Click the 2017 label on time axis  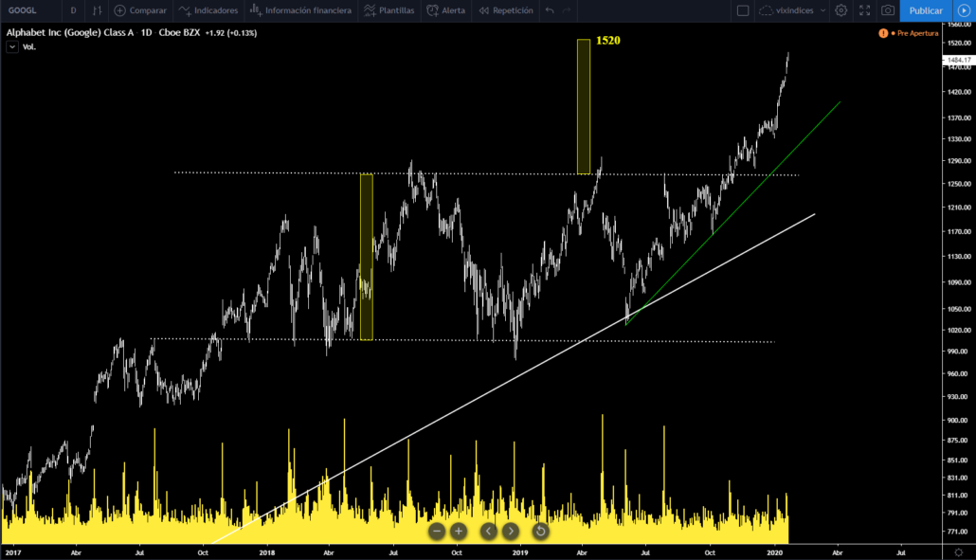click(12, 552)
